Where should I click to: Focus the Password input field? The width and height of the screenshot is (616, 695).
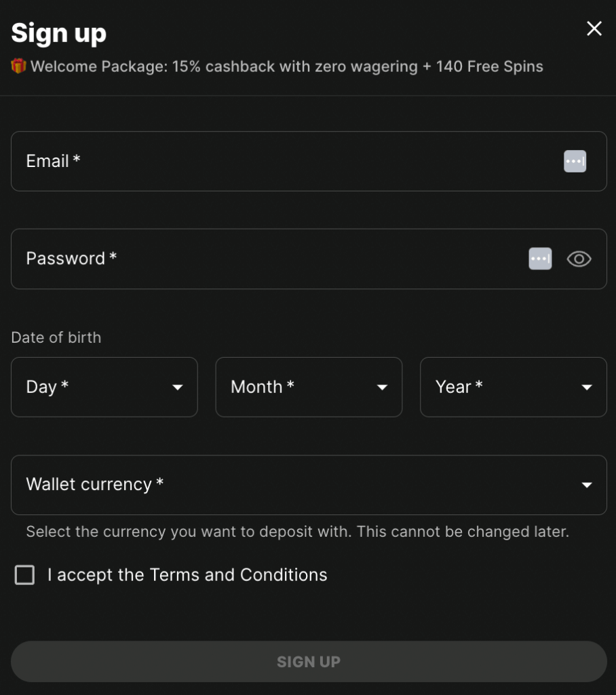(309, 259)
